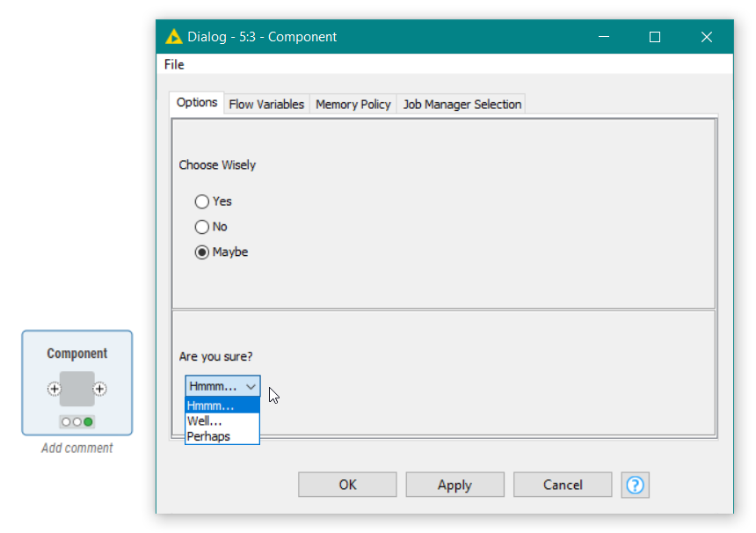The height and width of the screenshot is (533, 756).
Task: Apply the dialog settings
Action: (x=454, y=485)
